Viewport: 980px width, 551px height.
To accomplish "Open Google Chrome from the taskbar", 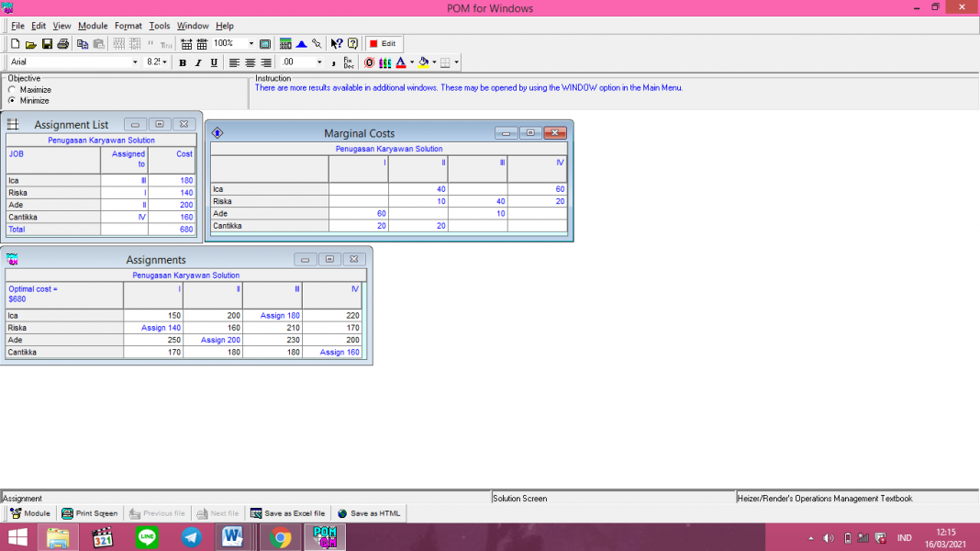I will tap(281, 537).
